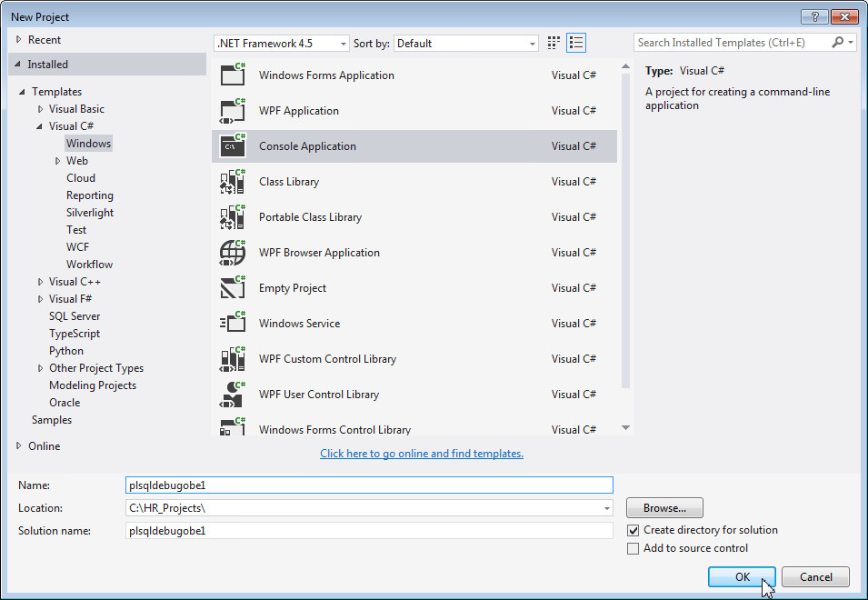Click here to go online and find templates
Image resolution: width=868 pixels, height=600 pixels.
(x=421, y=453)
